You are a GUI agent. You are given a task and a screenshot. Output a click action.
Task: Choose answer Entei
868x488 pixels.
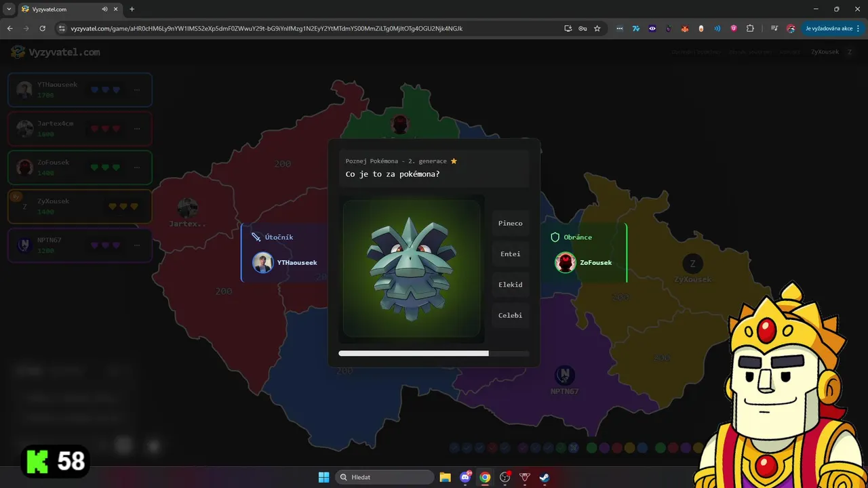point(511,254)
